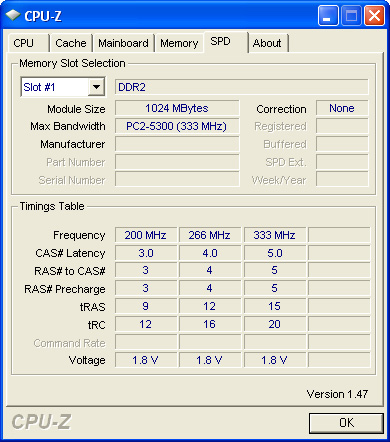Select the PC2-5300 max bandwidth field
This screenshot has height=442, width=390.
pos(177,126)
